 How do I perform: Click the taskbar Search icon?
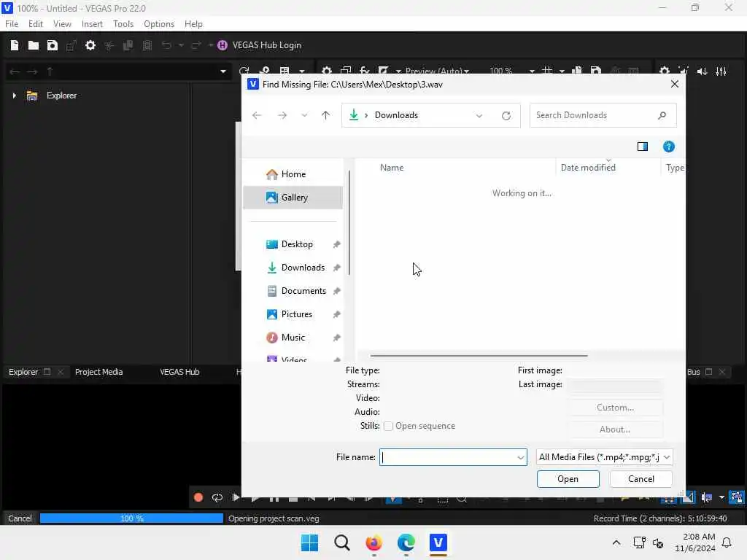[x=342, y=542]
